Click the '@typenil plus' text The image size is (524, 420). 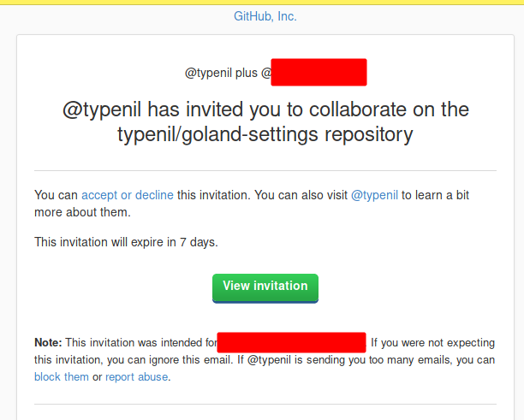pos(223,74)
